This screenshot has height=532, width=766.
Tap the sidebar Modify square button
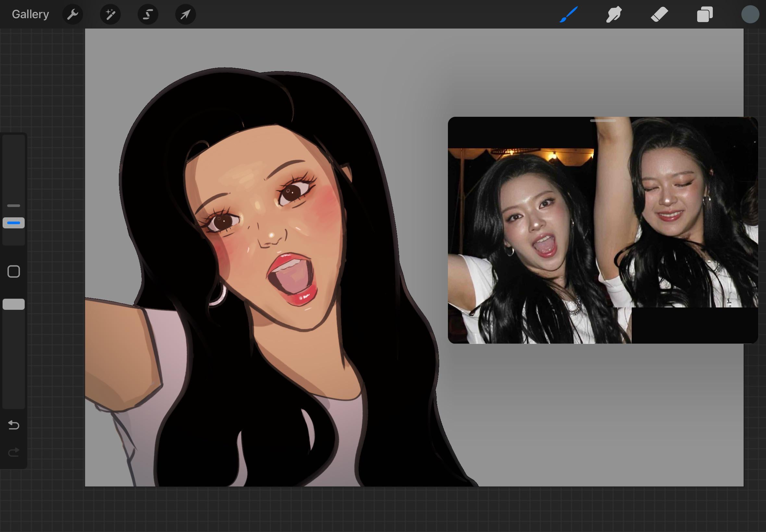coord(14,271)
